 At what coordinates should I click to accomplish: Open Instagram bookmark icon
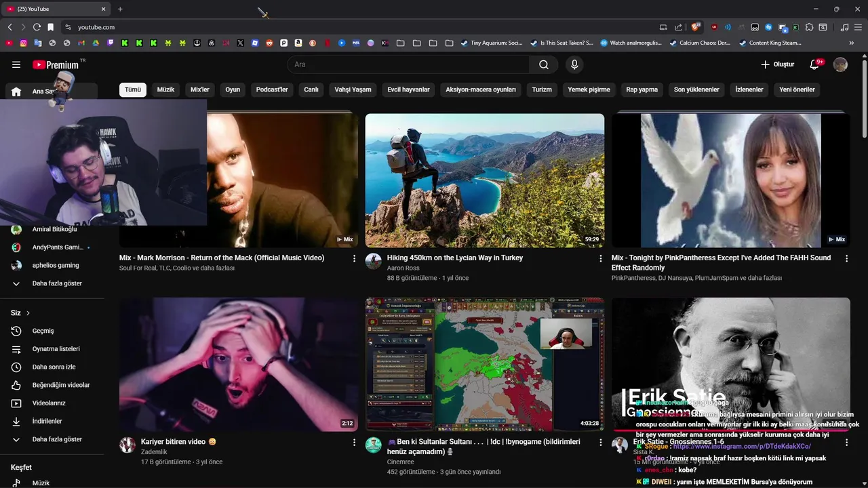point(24,43)
